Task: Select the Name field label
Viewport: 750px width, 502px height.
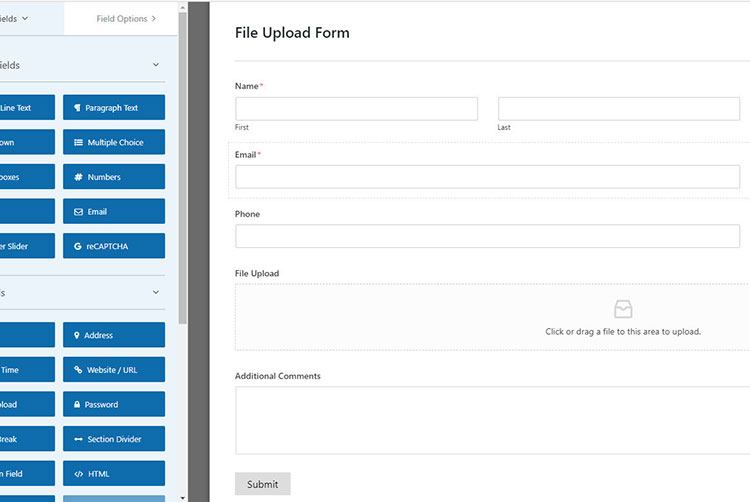Action: pyautogui.click(x=246, y=86)
